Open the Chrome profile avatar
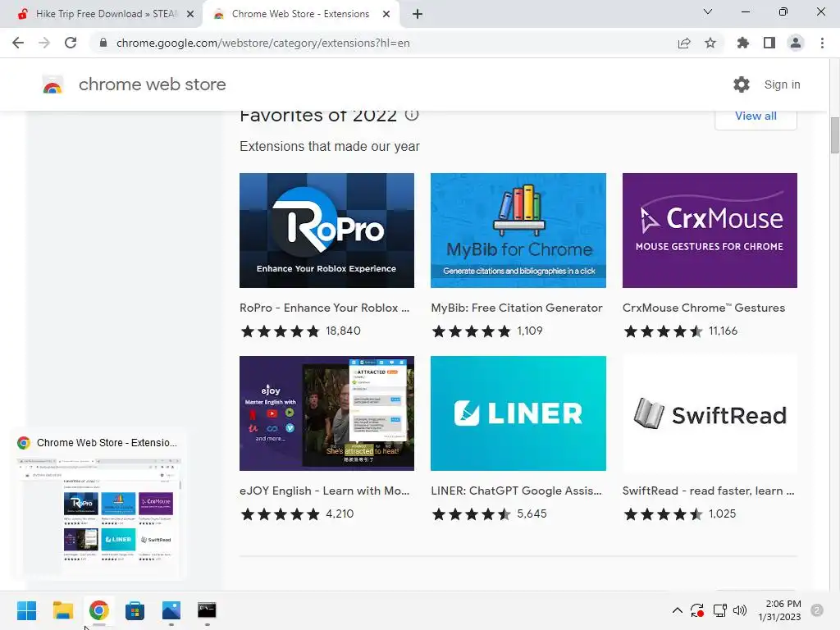 (x=796, y=43)
